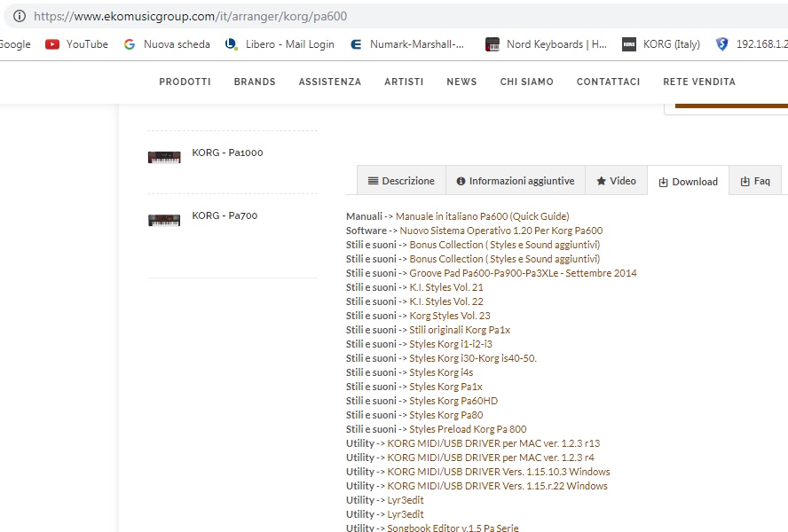Download Styles Preload Korg Pa 800
Screen dimensions: 788x532
(468, 429)
